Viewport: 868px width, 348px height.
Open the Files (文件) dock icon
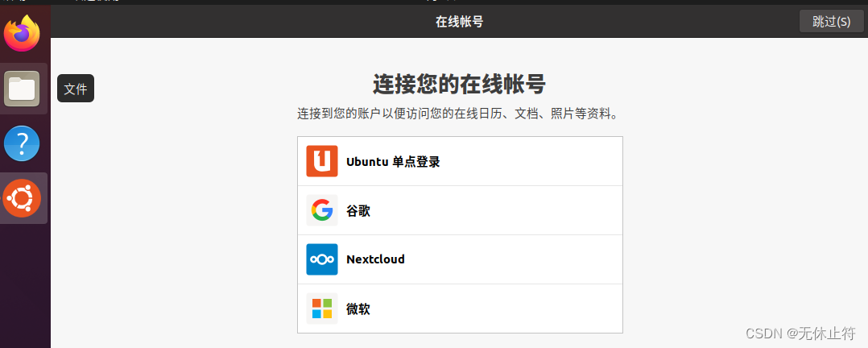pyautogui.click(x=23, y=89)
